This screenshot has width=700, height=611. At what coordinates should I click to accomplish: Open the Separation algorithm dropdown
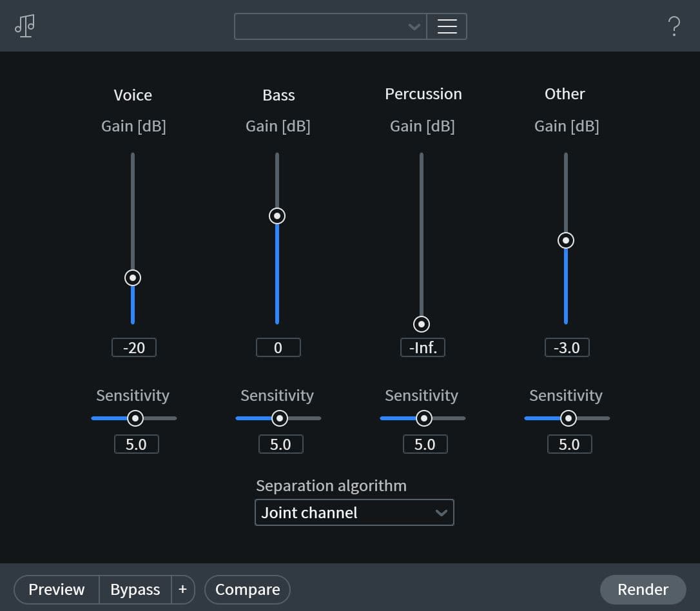354,512
